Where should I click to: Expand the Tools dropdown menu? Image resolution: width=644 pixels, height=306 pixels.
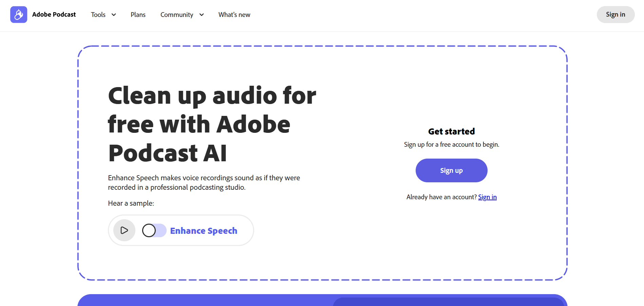103,15
